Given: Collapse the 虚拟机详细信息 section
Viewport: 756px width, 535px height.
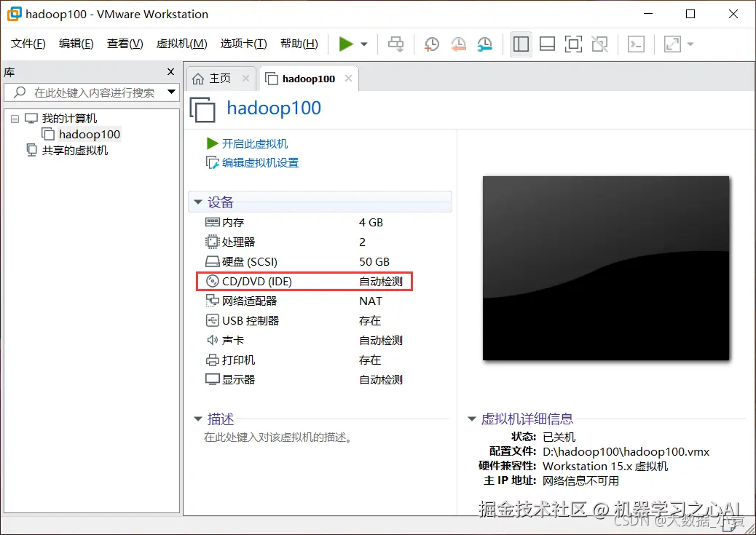Looking at the screenshot, I should click(x=471, y=419).
